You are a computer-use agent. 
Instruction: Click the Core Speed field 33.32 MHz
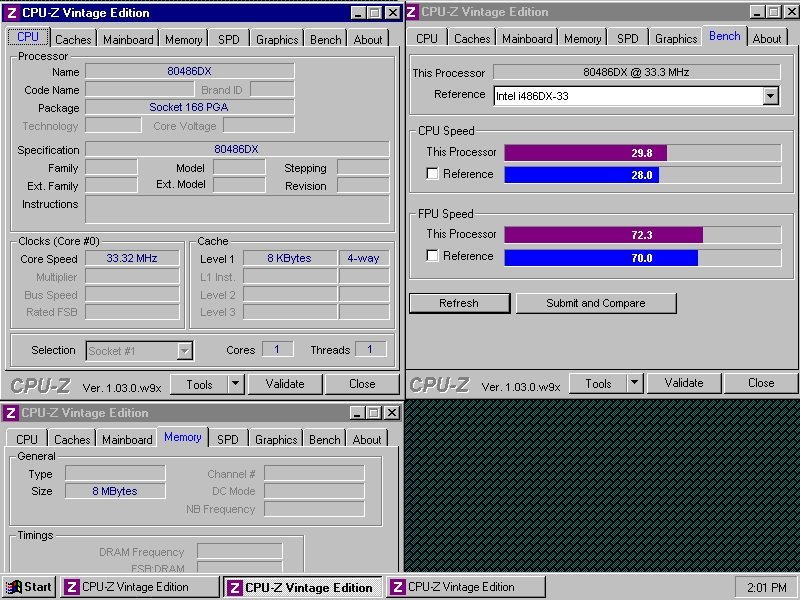(x=132, y=258)
